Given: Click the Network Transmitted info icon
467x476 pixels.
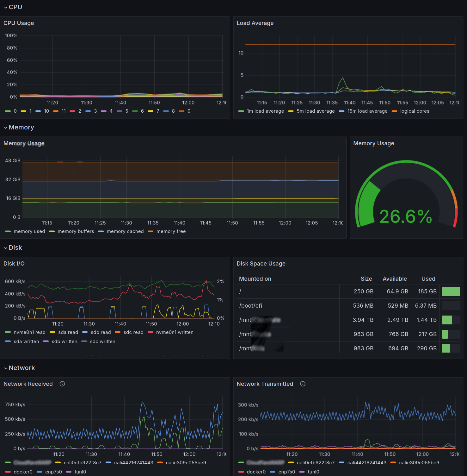Looking at the screenshot, I should (303, 384).
